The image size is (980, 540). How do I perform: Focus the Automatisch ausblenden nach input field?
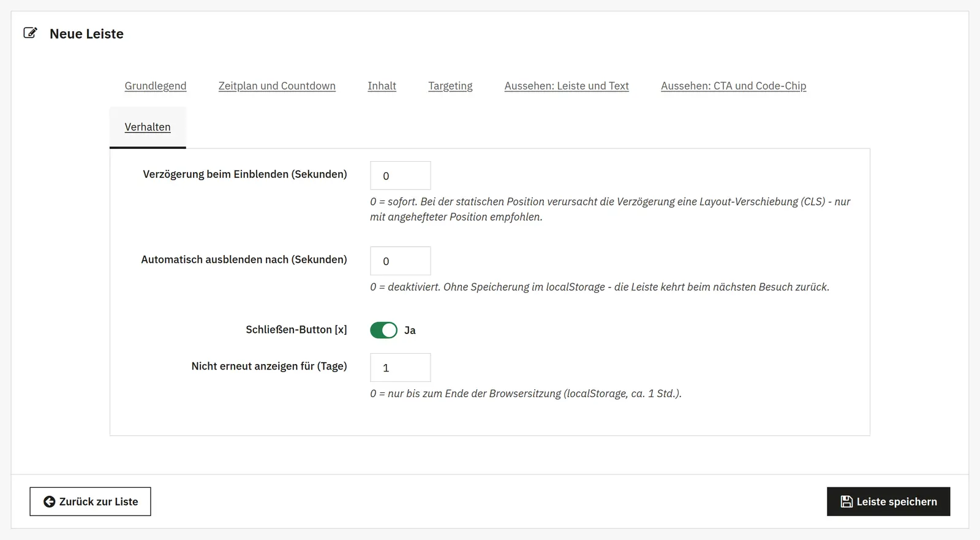(x=401, y=261)
